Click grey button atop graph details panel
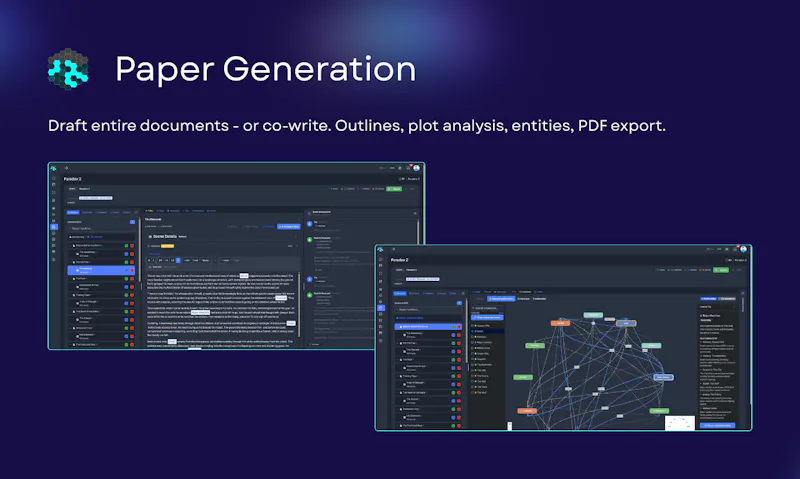This screenshot has height=479, width=800. click(727, 298)
